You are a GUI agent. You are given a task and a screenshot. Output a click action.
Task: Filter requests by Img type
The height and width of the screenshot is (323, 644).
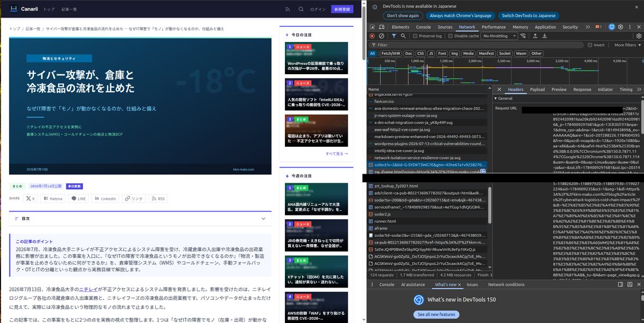pyautogui.click(x=455, y=53)
